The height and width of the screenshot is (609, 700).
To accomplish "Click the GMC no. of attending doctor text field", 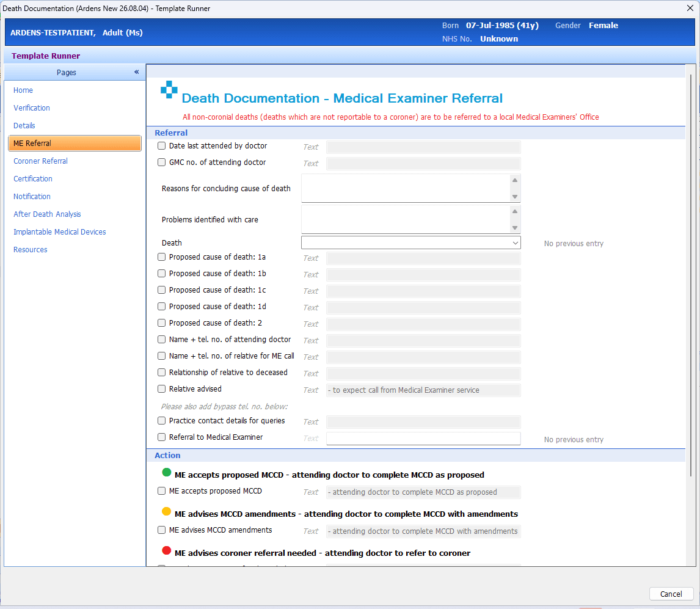I will click(x=423, y=164).
